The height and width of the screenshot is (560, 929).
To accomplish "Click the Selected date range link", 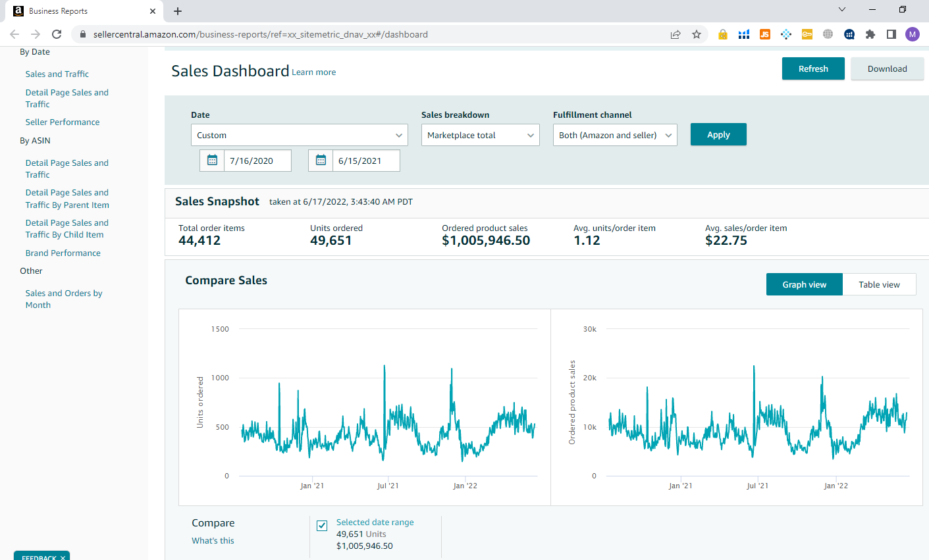I will [375, 522].
